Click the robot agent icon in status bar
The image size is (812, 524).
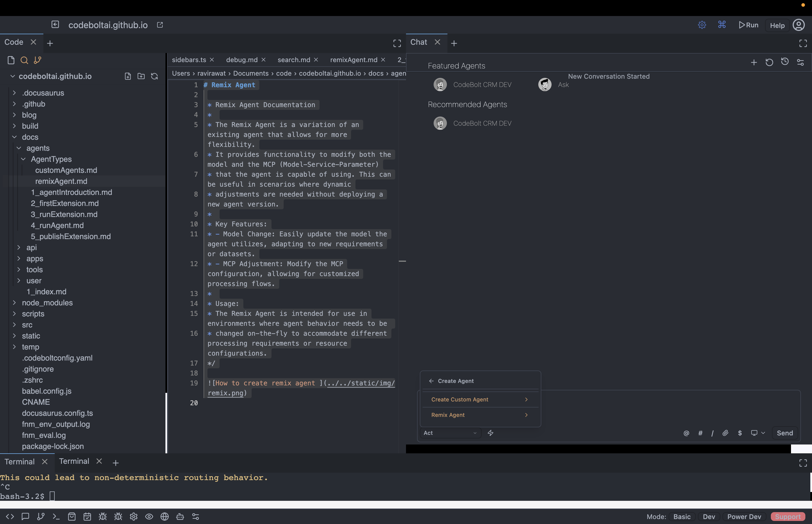coord(180,517)
